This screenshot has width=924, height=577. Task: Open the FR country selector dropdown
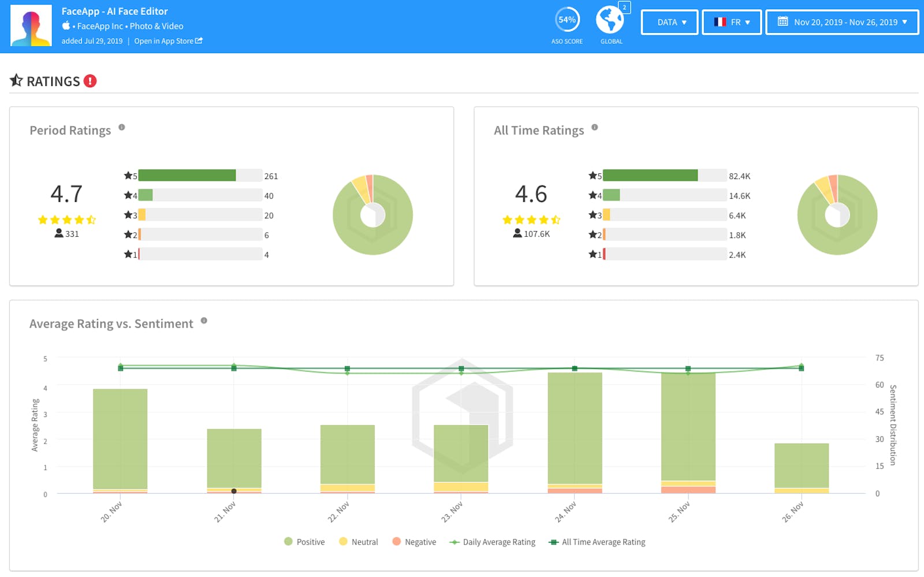click(x=732, y=23)
